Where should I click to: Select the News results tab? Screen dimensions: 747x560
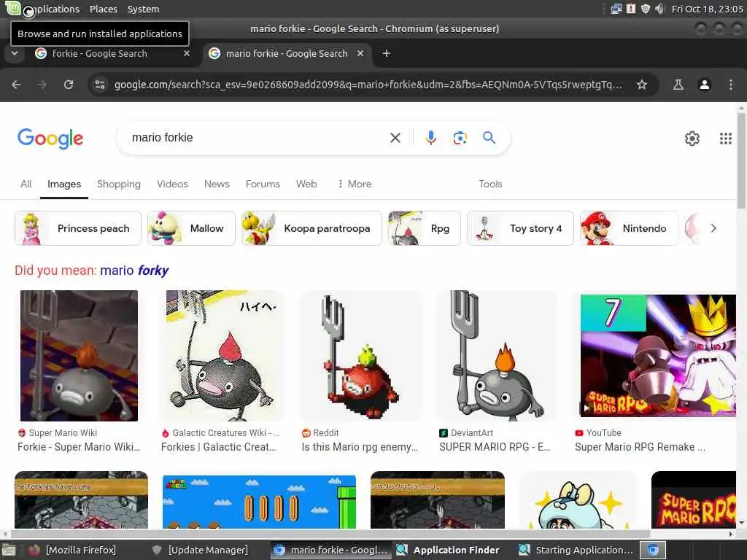[217, 184]
